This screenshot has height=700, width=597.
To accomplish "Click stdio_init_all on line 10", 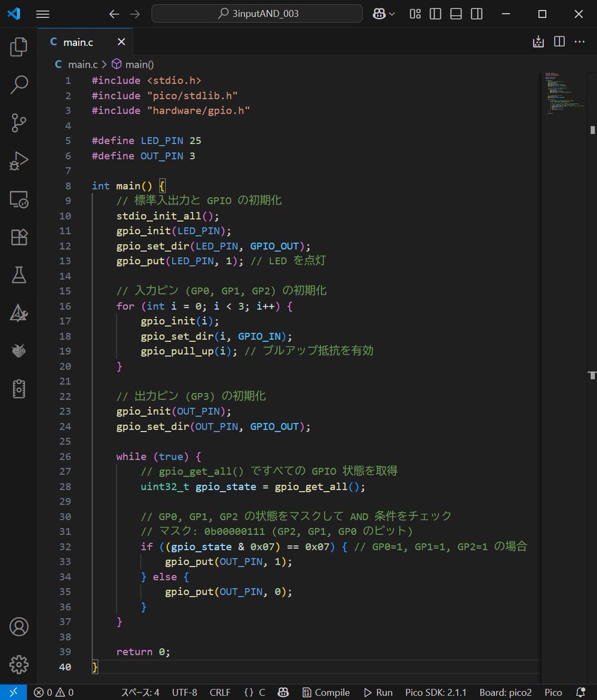I will (x=159, y=216).
